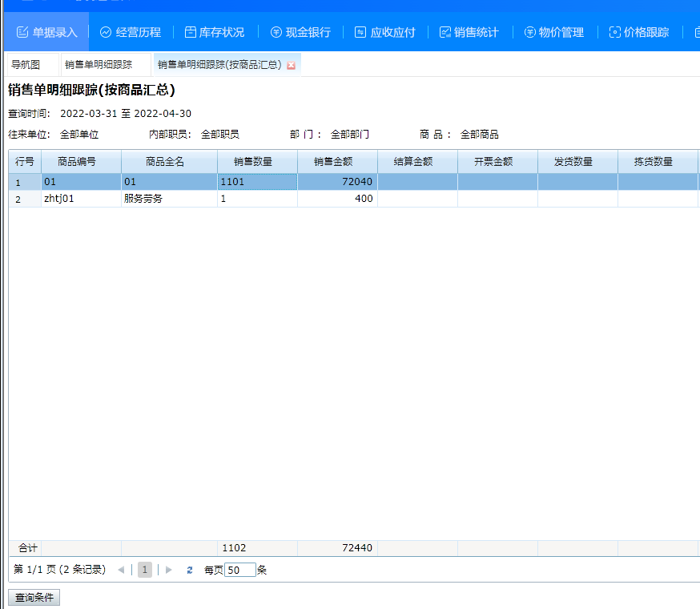The width and height of the screenshot is (700, 609).
Task: Click the 现金银行 module icon
Action: point(300,33)
